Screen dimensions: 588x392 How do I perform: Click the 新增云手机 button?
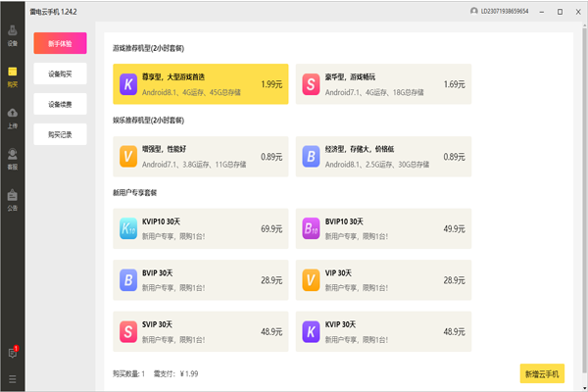pyautogui.click(x=542, y=373)
